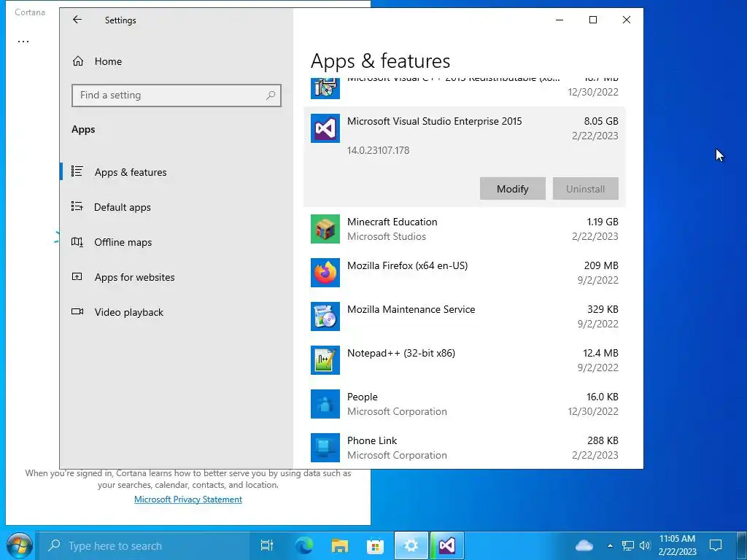The height and width of the screenshot is (560, 747).
Task: Click Microsoft Visual Studio Enterprise 2015 name
Action: click(x=435, y=121)
